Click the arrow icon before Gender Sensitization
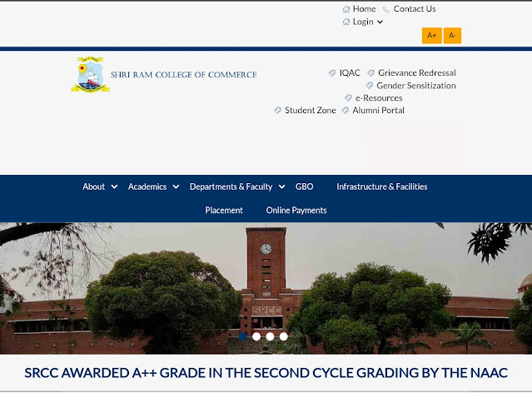 (370, 86)
